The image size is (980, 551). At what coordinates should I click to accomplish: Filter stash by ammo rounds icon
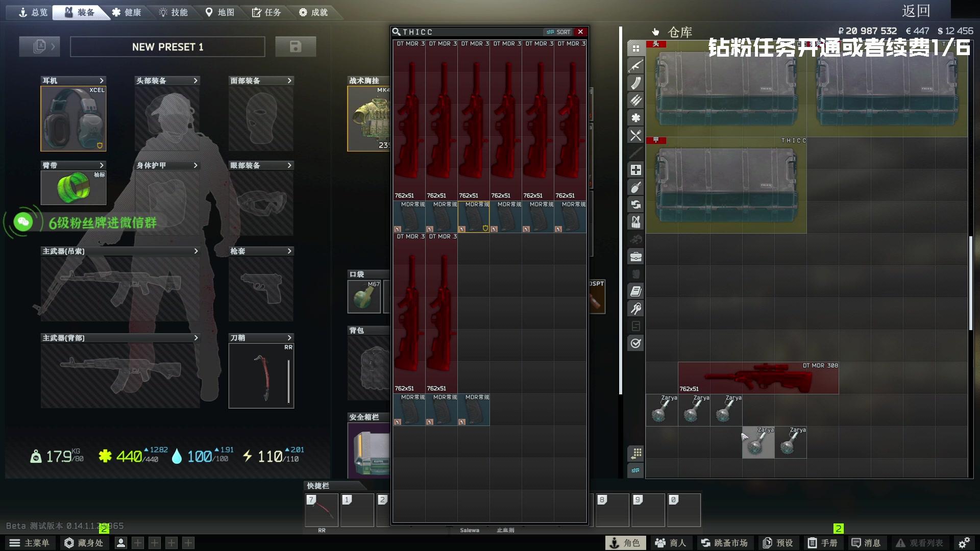pyautogui.click(x=635, y=101)
